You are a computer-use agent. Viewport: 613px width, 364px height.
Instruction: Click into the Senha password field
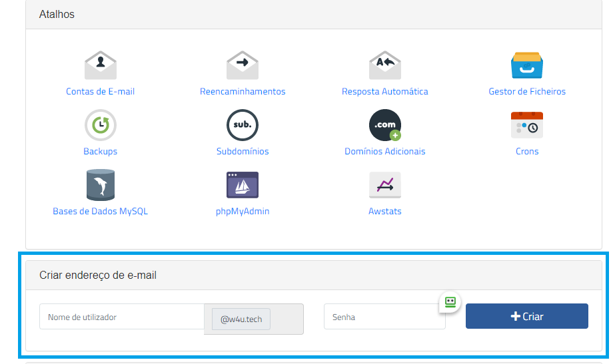click(384, 317)
